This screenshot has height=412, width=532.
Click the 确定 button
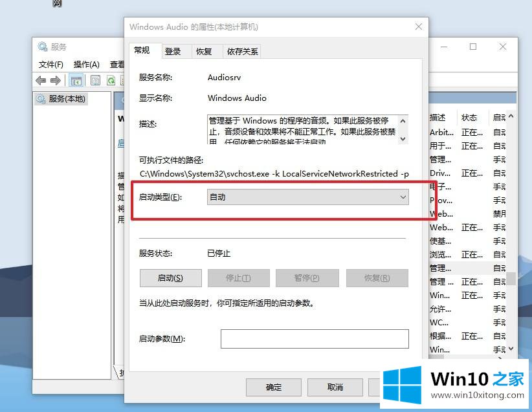click(274, 387)
